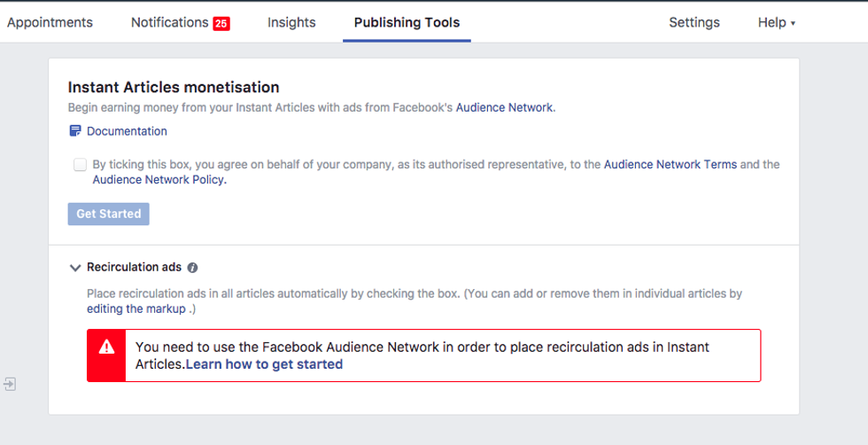Click the Documentation book icon
Viewport: 868px width, 445px height.
click(x=74, y=131)
